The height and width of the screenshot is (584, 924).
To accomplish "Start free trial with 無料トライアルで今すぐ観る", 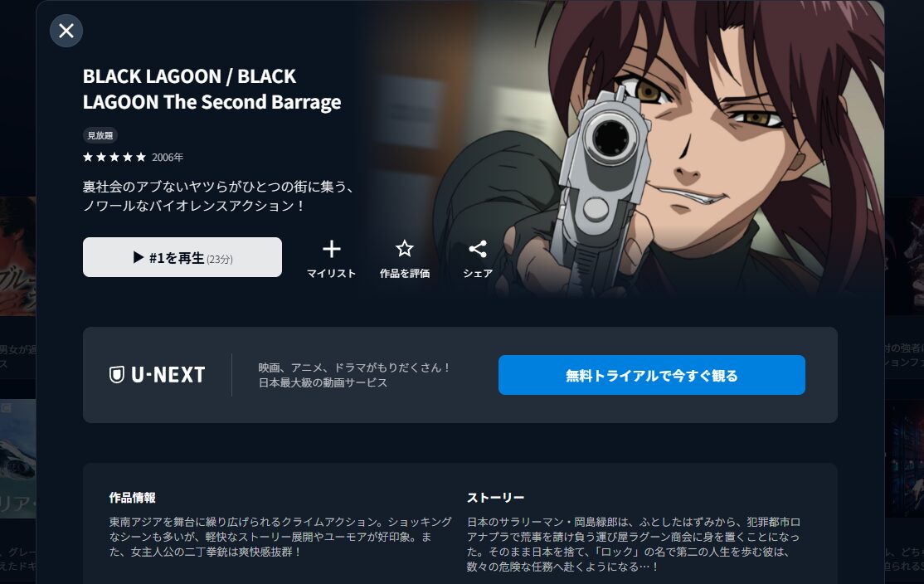I will pyautogui.click(x=652, y=375).
